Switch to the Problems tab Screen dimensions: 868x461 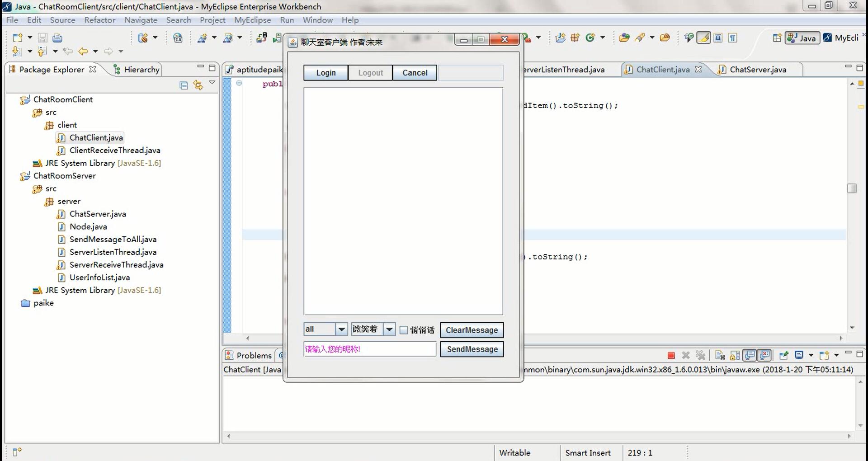click(248, 356)
